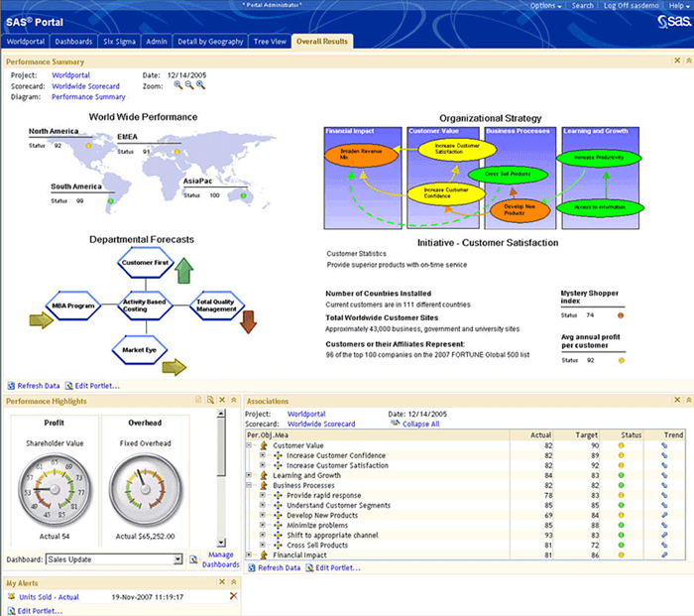
Task: Click the Performance Highlights vertical scrollbar down arrow
Action: coord(221,544)
